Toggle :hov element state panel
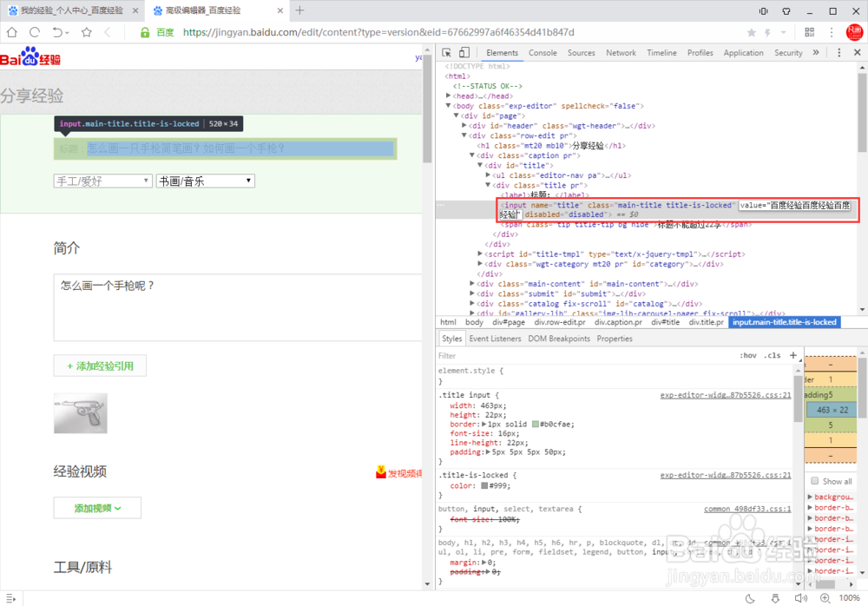The height and width of the screenshot is (606, 868). pos(748,356)
